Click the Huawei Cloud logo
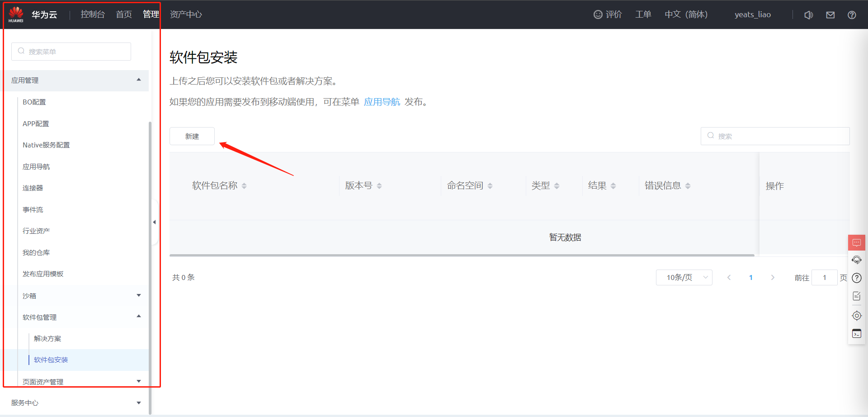 (16, 14)
